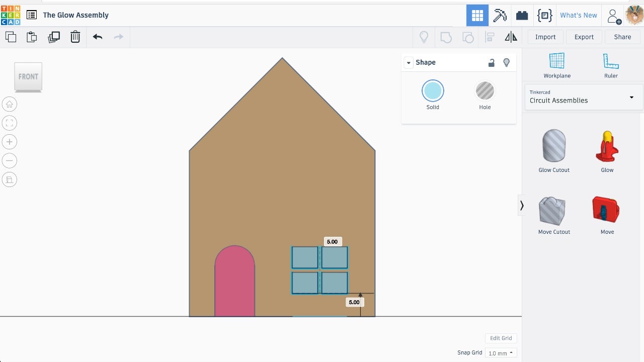Screen dimensions: 644x362
Task: Click the Edit Grid button
Action: [501, 338]
